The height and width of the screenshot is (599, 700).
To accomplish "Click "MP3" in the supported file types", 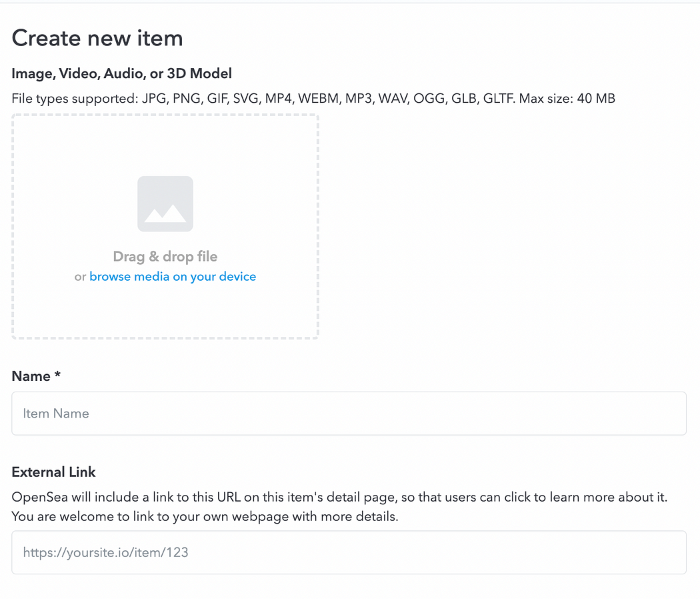I will tap(359, 99).
